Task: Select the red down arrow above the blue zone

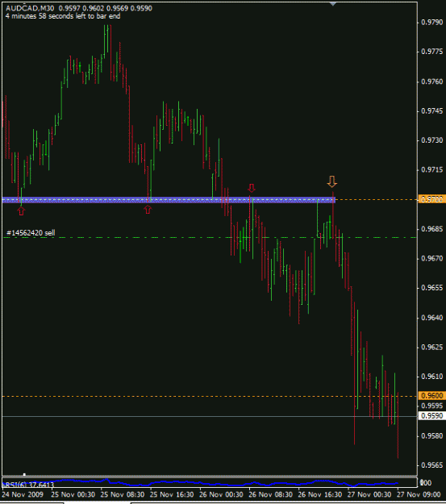Action: pos(251,188)
